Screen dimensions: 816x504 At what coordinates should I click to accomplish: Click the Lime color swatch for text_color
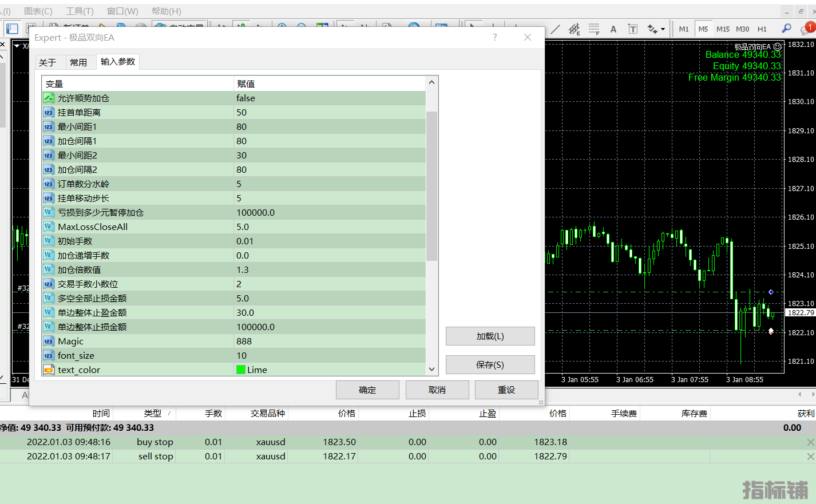click(241, 370)
